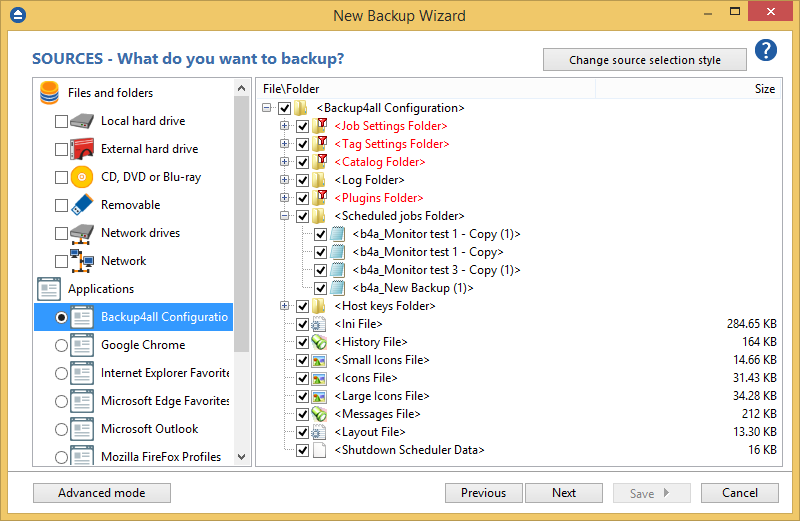This screenshot has height=521, width=800.
Task: Check the External hard drive checkbox
Action: point(61,150)
